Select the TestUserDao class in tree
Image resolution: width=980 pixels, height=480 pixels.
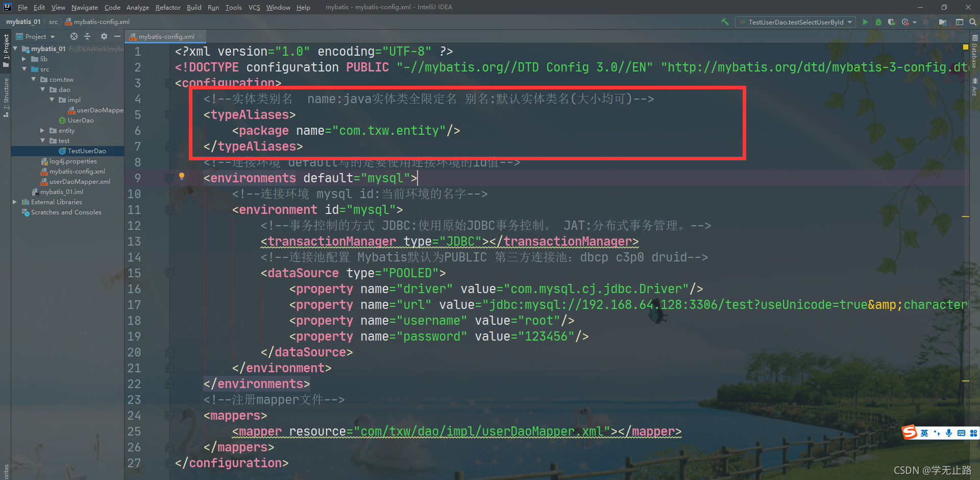tap(82, 151)
